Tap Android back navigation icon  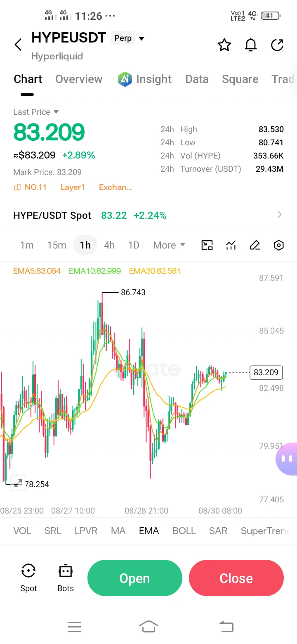226,627
